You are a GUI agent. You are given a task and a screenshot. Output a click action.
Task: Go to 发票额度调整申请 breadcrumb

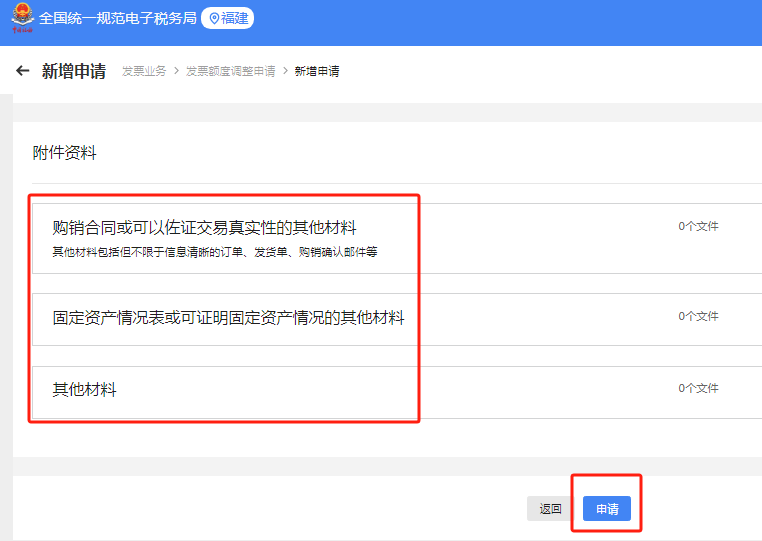click(230, 71)
